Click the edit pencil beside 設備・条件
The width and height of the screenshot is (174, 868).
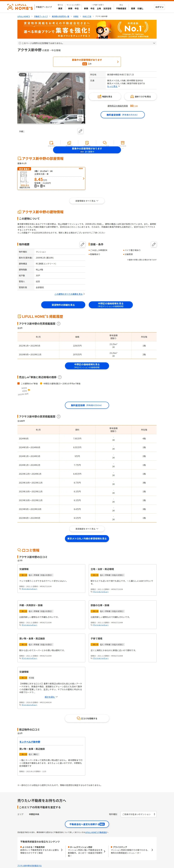[154, 244]
